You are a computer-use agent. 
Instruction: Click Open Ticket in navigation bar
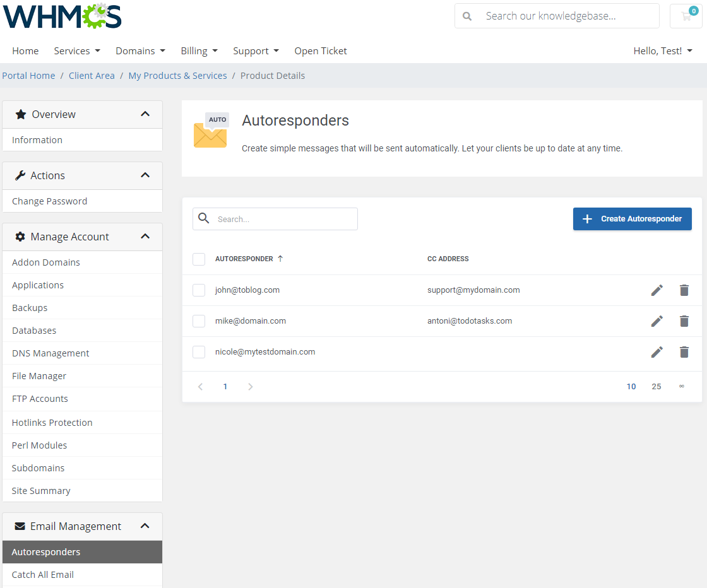coord(321,51)
